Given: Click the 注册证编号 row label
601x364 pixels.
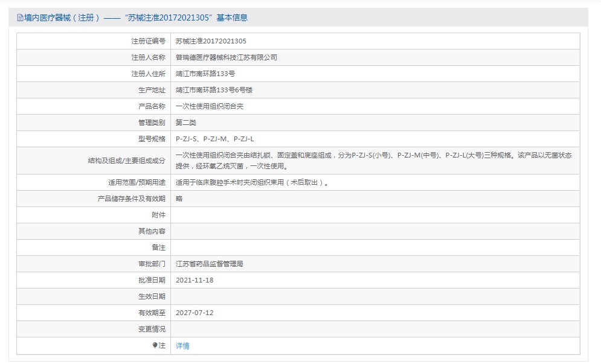Looking at the screenshot, I should click(x=149, y=41).
